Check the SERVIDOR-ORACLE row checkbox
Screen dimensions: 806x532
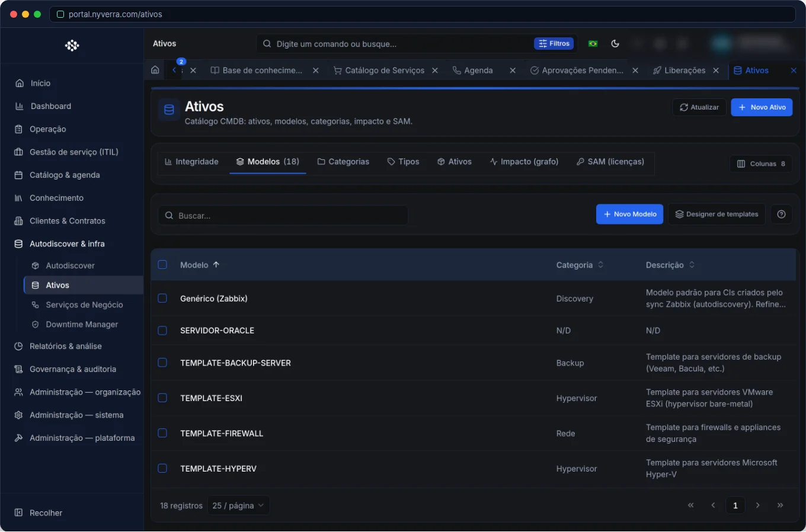coord(162,331)
